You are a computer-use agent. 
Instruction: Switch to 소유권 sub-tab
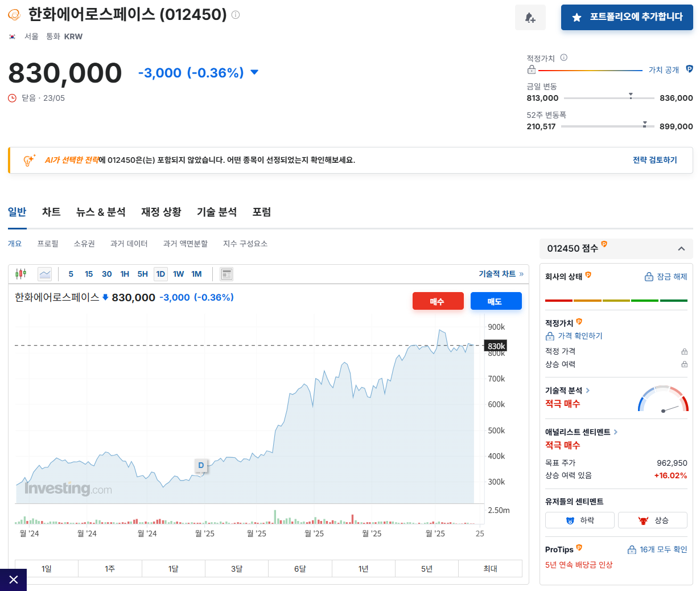coord(84,244)
